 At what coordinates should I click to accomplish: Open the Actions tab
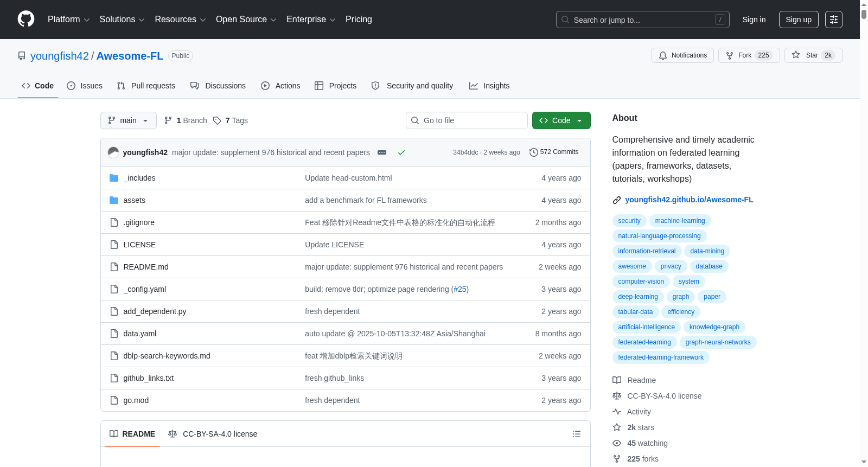280,86
